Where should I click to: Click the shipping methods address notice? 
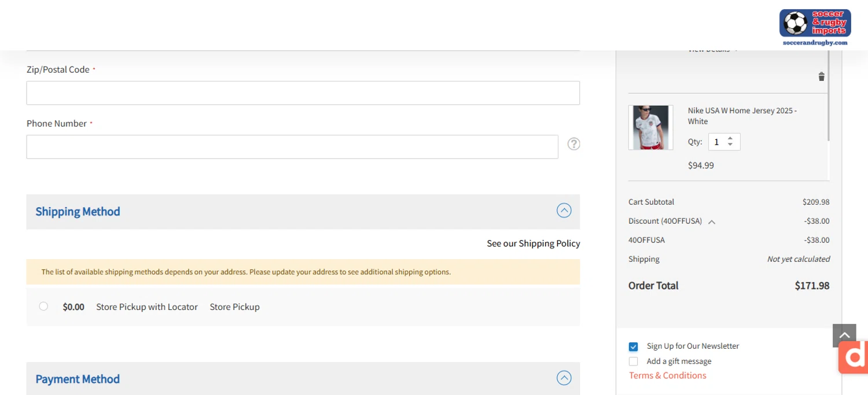303,272
